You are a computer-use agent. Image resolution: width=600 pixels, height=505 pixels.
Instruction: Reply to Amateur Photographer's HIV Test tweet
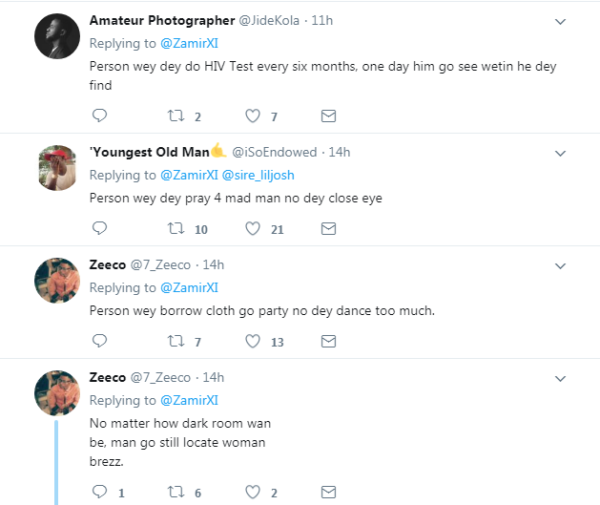pos(98,116)
